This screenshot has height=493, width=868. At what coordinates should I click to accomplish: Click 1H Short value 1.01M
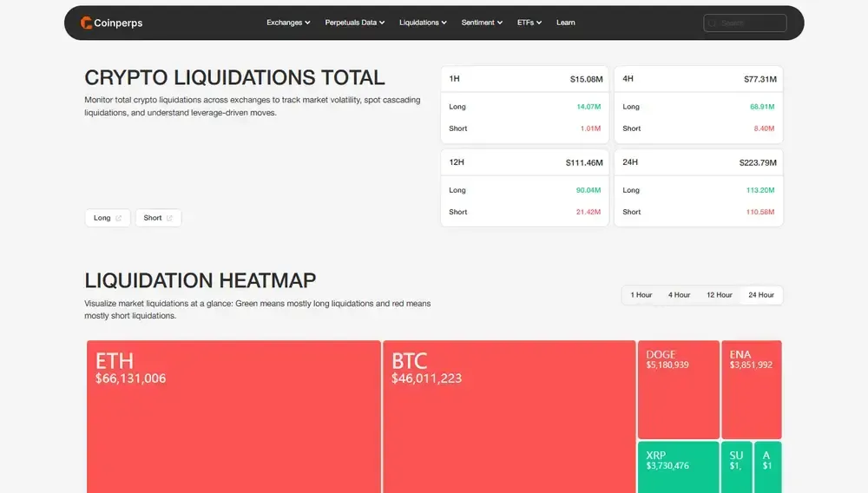click(590, 128)
